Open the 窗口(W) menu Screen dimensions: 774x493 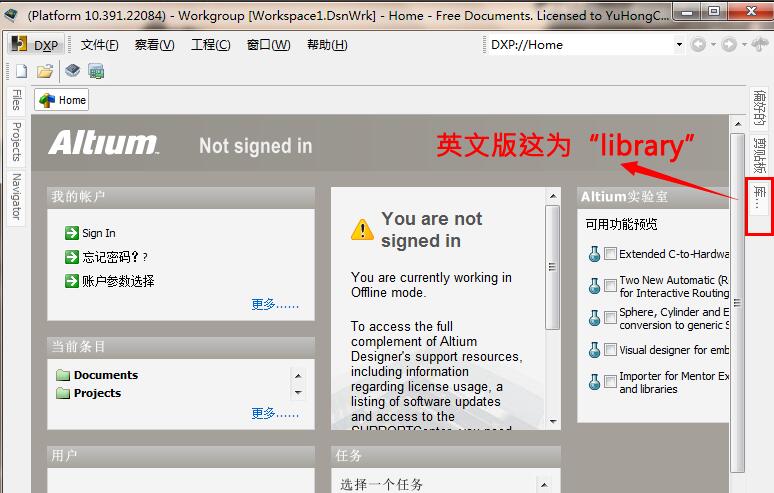pyautogui.click(x=269, y=45)
